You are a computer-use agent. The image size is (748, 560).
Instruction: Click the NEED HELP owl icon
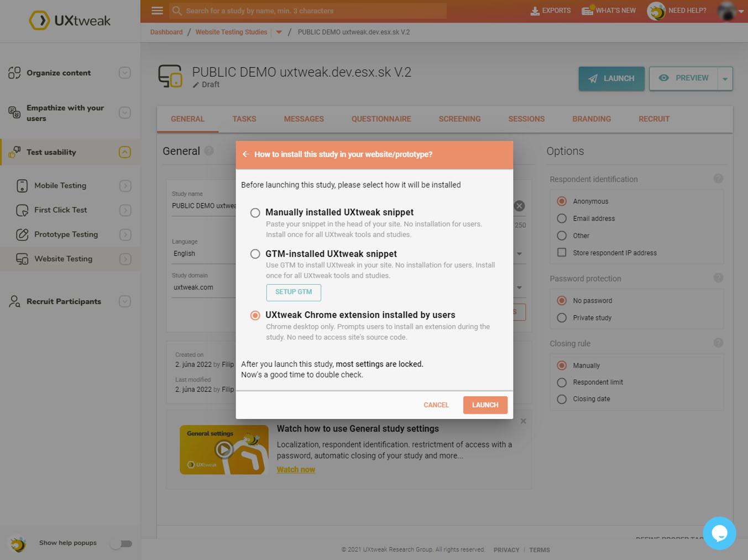(x=656, y=11)
